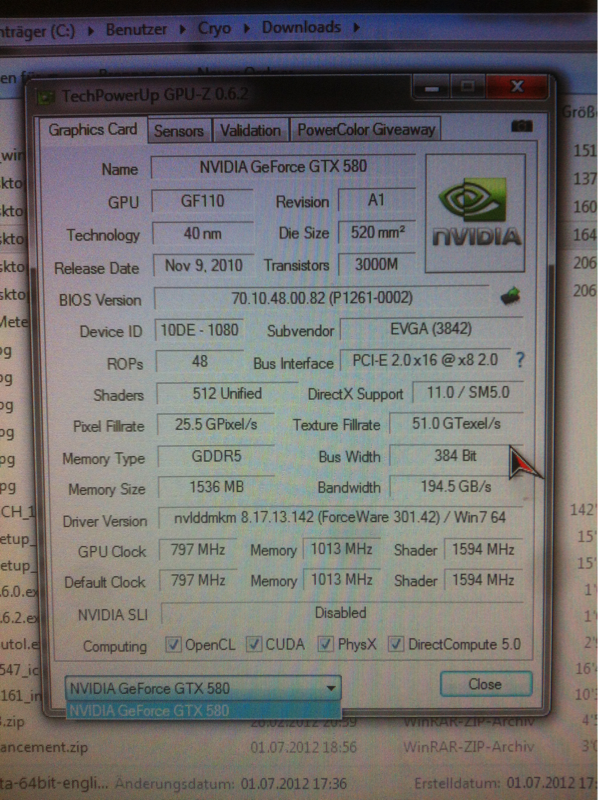Image resolution: width=598 pixels, height=800 pixels.
Task: Toggle the PhysX checkbox
Action: click(x=326, y=644)
